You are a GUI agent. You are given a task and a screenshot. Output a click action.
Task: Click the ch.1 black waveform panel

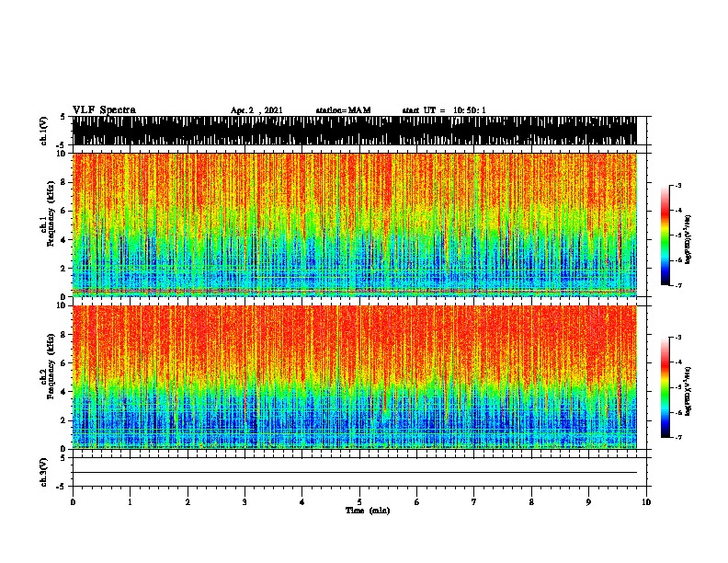355,131
